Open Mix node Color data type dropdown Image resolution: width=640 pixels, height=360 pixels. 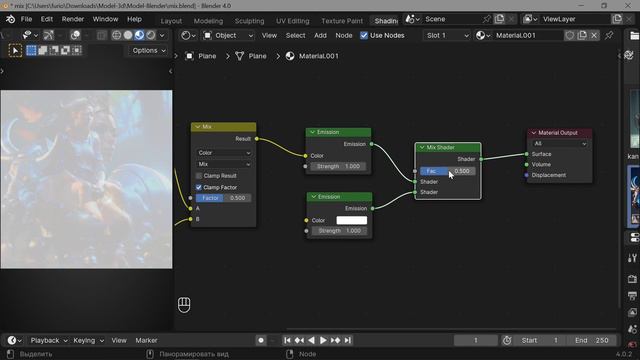coord(223,153)
